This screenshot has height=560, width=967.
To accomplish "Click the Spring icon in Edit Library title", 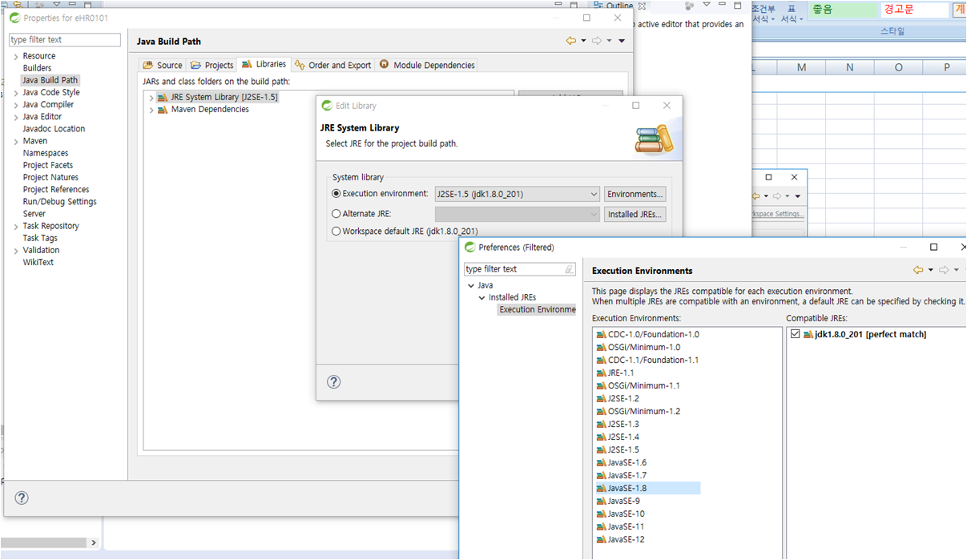I will (x=327, y=106).
